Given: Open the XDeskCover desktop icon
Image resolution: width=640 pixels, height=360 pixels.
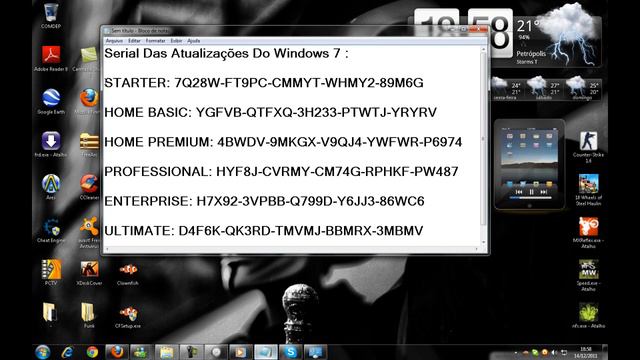Looking at the screenshot, I should click(89, 272).
